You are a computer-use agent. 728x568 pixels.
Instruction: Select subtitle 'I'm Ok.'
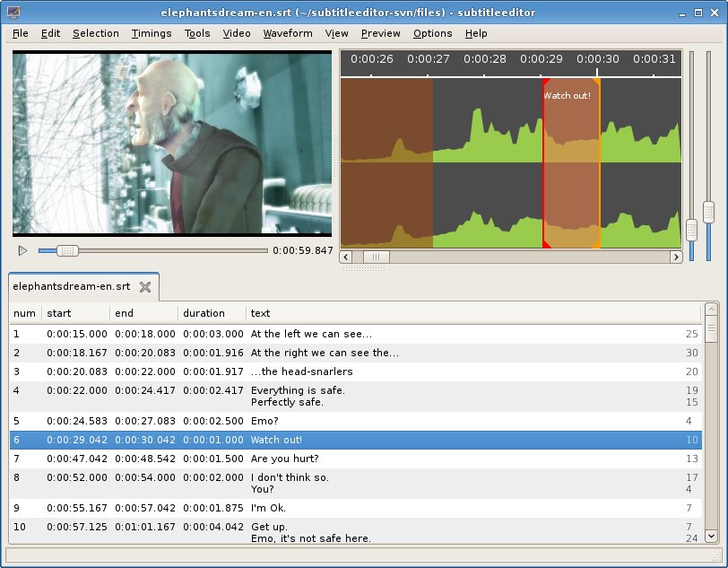(x=356, y=508)
